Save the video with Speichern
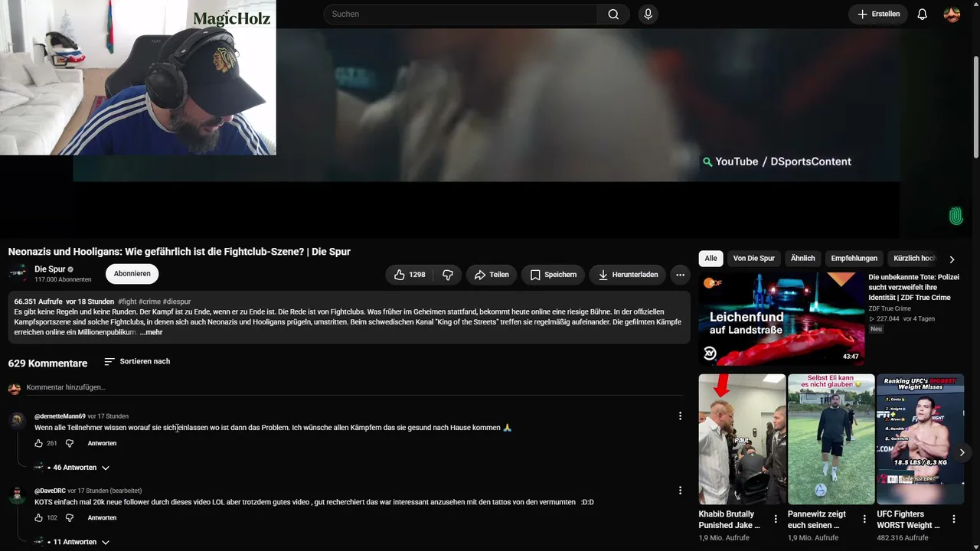Image resolution: width=980 pixels, height=551 pixels. click(553, 275)
